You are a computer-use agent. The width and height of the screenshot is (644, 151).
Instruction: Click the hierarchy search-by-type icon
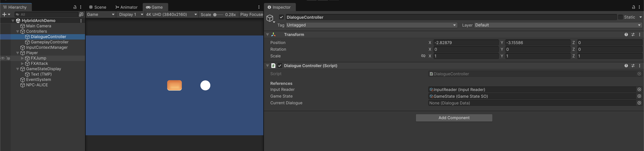(81, 14)
